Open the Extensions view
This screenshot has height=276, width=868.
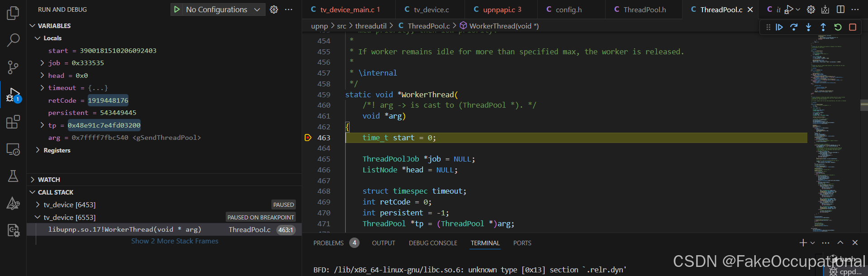point(13,122)
